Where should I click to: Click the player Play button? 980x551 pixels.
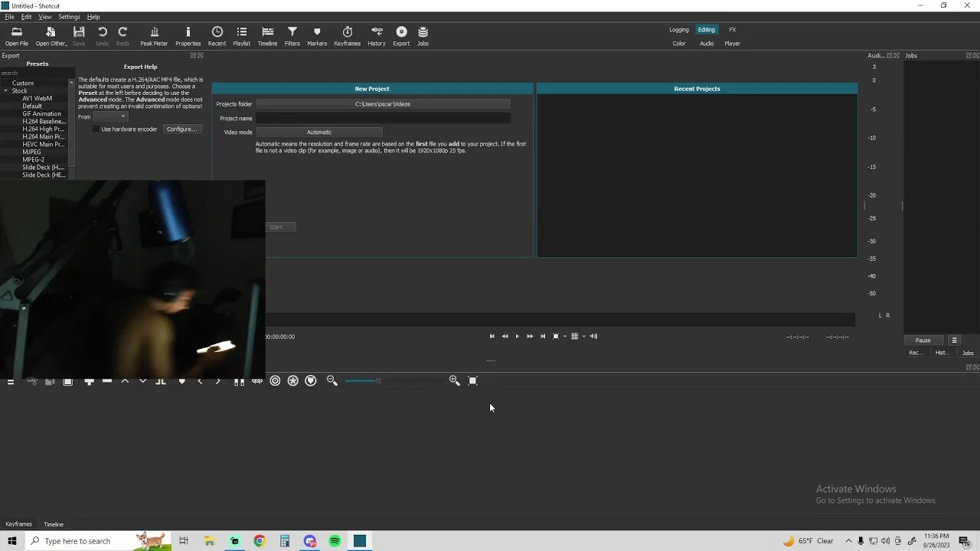[517, 336]
